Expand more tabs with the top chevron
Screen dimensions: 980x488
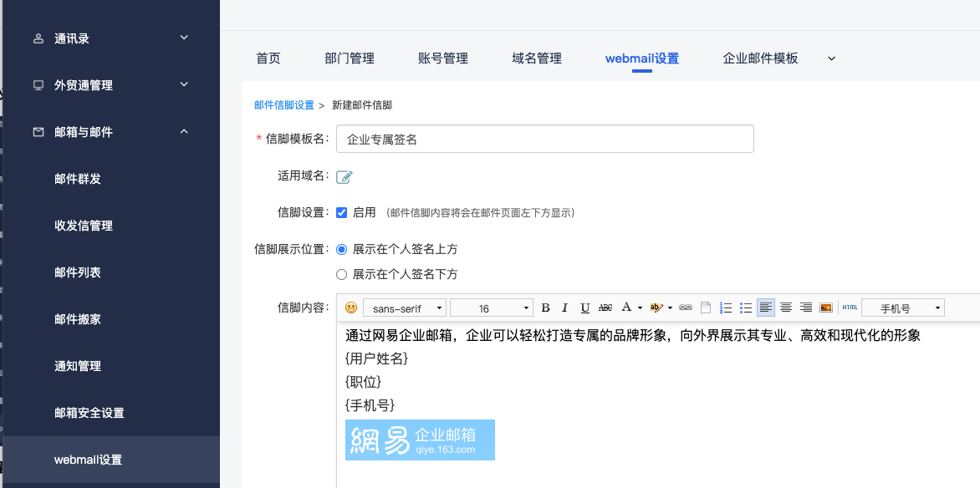[831, 58]
